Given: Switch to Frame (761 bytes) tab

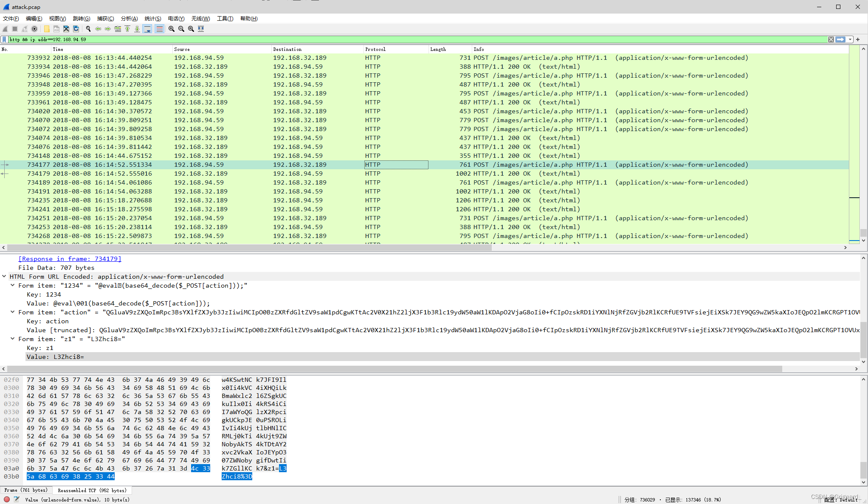Looking at the screenshot, I should click(26, 490).
